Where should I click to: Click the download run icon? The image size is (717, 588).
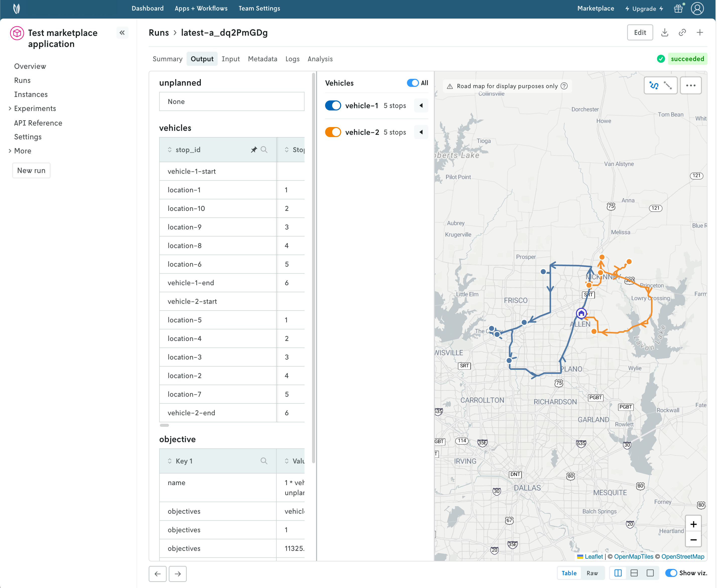click(x=665, y=33)
